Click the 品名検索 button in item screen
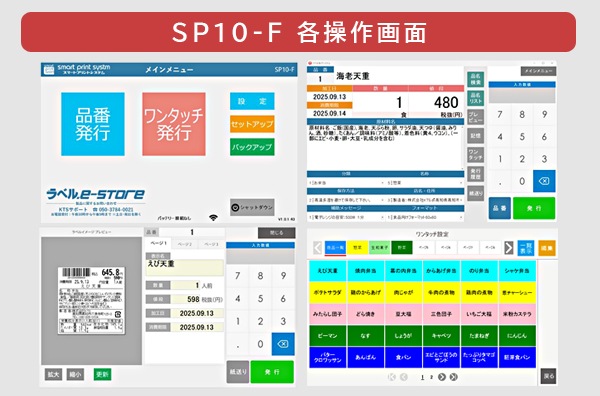This screenshot has height=396, width=600. (475, 79)
